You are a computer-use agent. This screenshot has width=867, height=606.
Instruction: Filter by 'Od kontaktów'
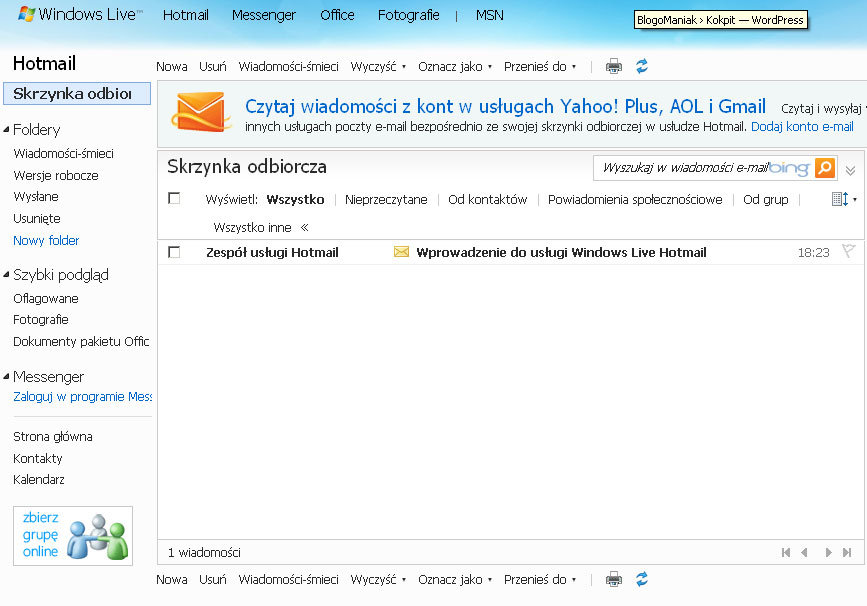click(x=488, y=200)
